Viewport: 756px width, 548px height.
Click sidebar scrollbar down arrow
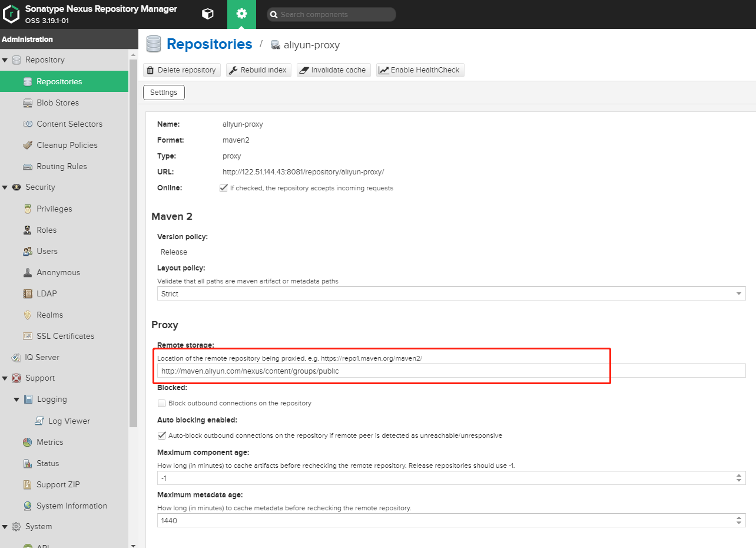pyautogui.click(x=133, y=544)
